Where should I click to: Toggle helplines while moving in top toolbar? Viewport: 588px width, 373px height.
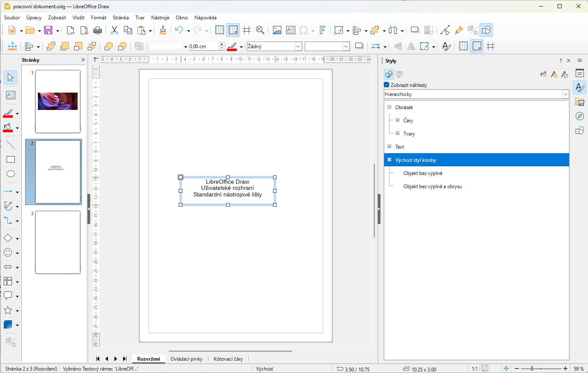click(247, 30)
